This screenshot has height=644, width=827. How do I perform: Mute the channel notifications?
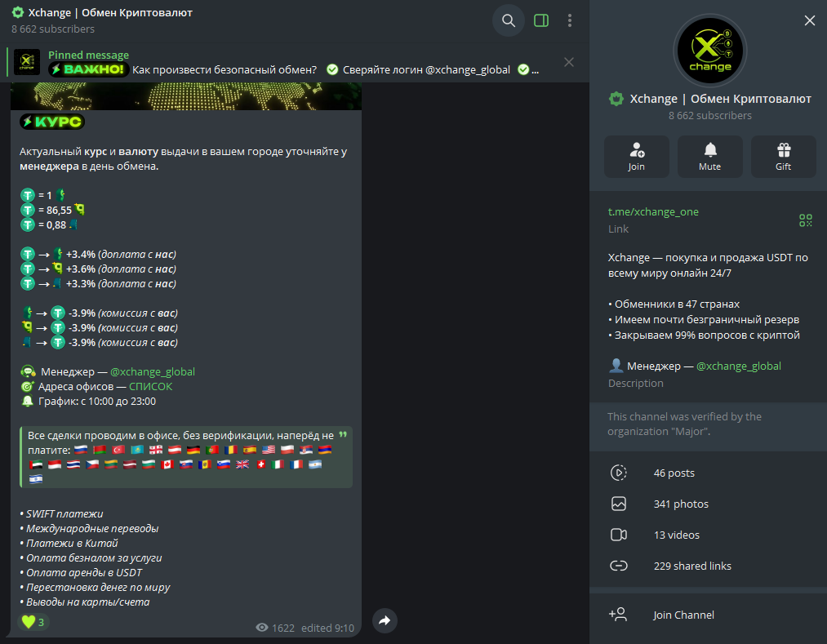[710, 157]
